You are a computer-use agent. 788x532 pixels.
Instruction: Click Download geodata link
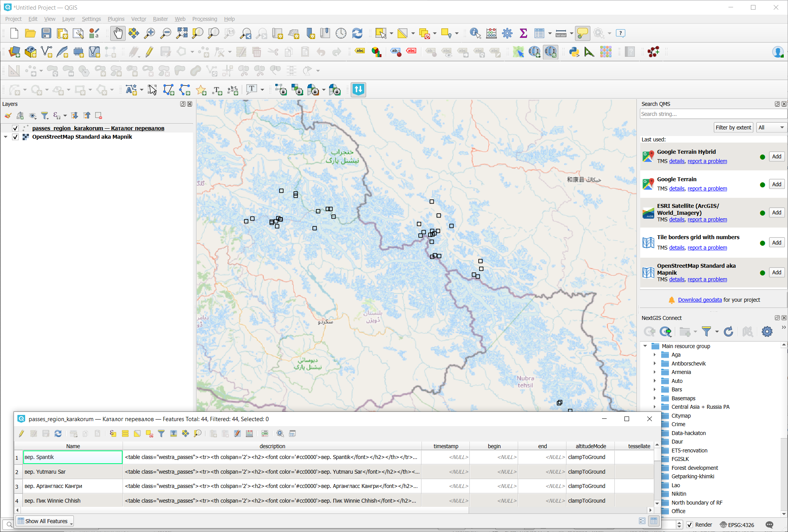pyautogui.click(x=699, y=300)
